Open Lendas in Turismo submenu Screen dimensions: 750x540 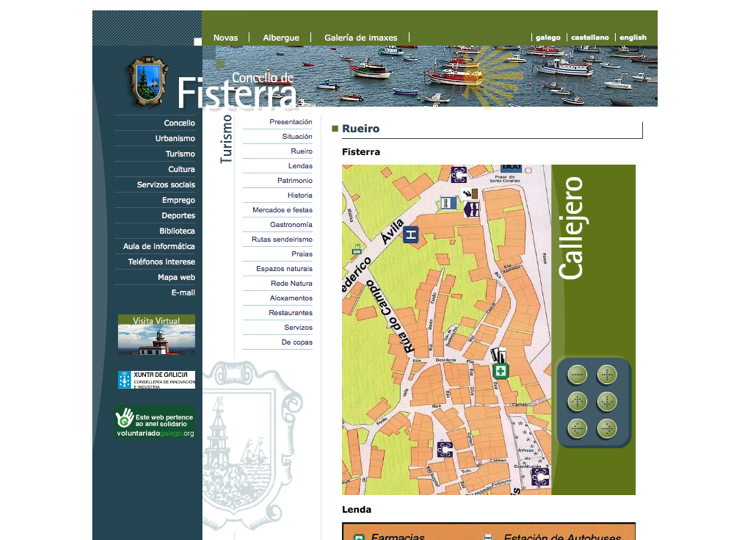300,166
